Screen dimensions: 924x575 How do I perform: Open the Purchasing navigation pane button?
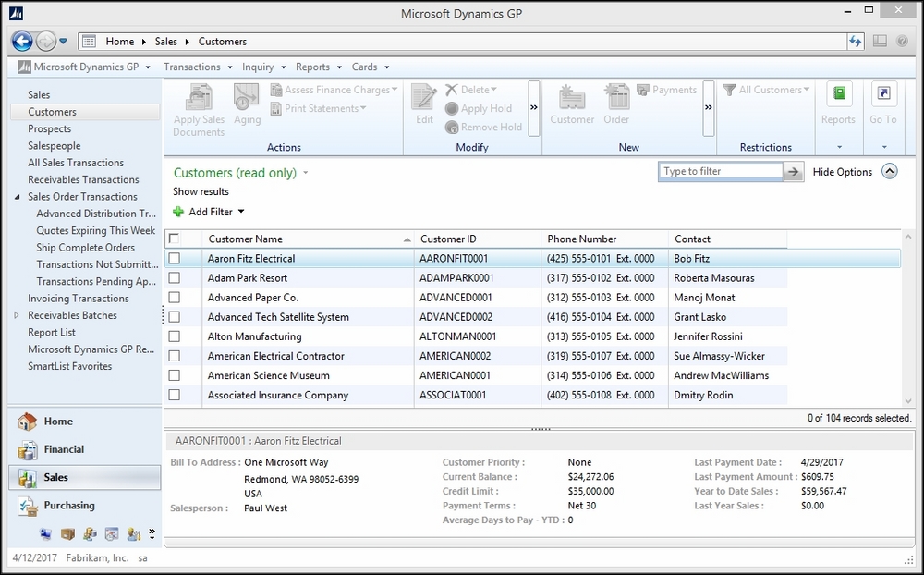[84, 506]
